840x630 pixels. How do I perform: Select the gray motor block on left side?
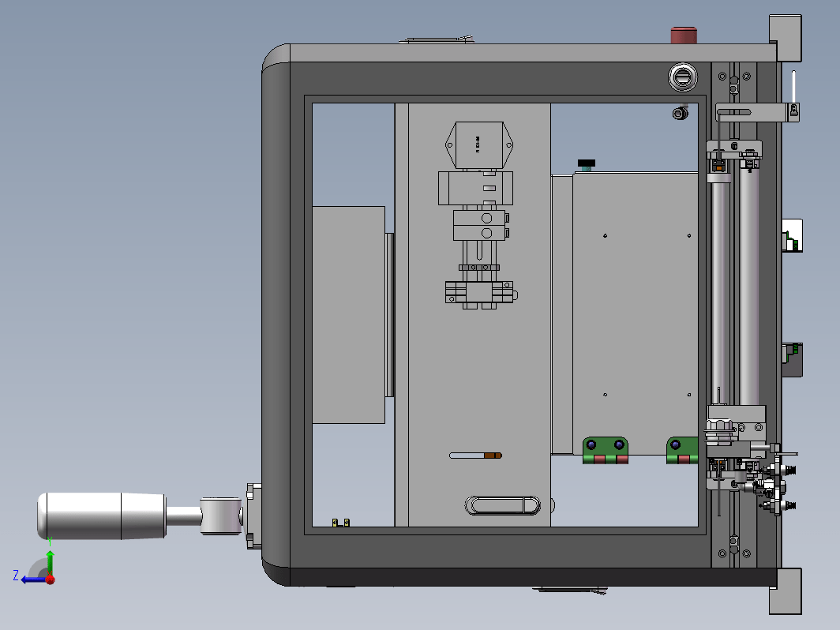click(348, 315)
